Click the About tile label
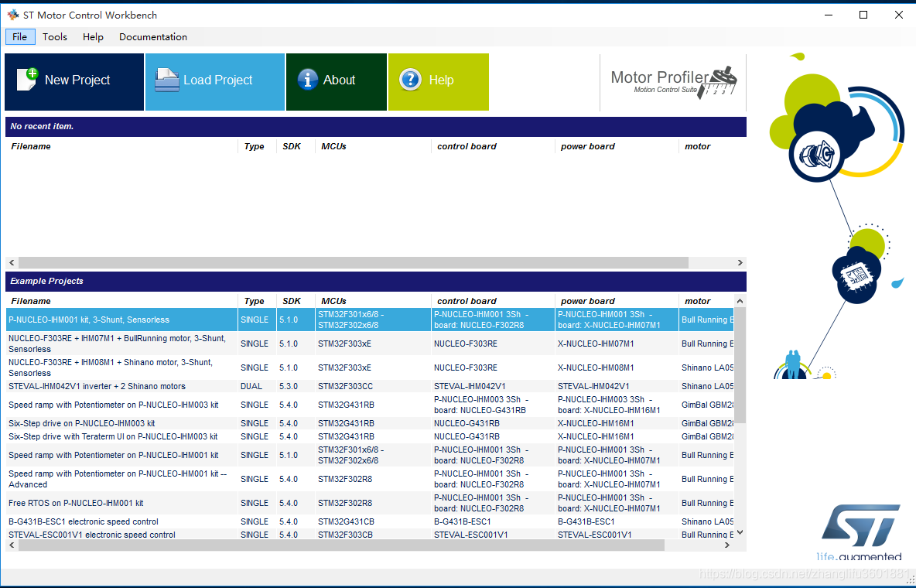This screenshot has width=916, height=588. pos(339,80)
